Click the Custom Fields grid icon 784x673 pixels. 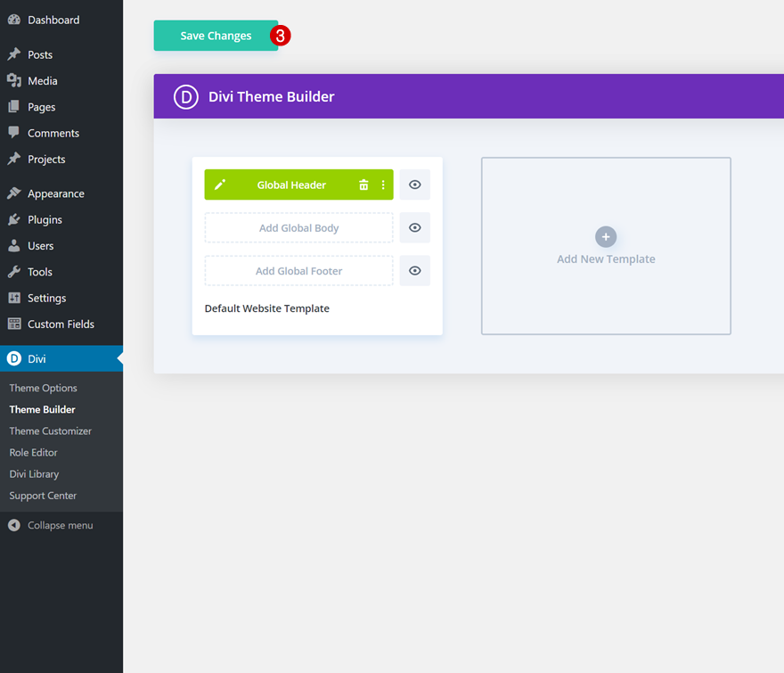click(x=14, y=324)
